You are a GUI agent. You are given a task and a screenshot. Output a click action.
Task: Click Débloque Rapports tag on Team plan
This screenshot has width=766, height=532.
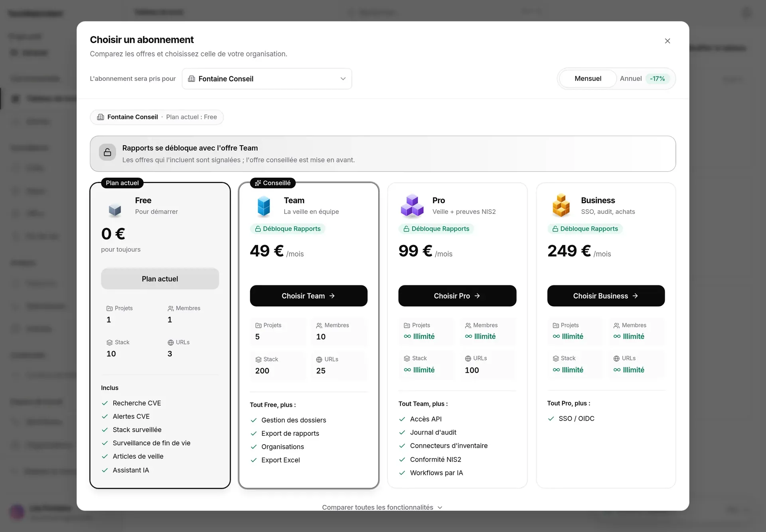pyautogui.click(x=287, y=229)
